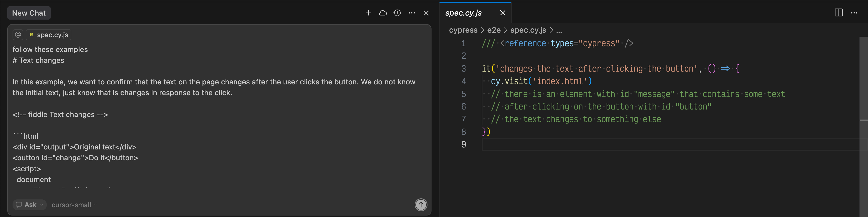The width and height of the screenshot is (868, 217).
Task: Click line number 3 in the gutter
Action: click(464, 69)
